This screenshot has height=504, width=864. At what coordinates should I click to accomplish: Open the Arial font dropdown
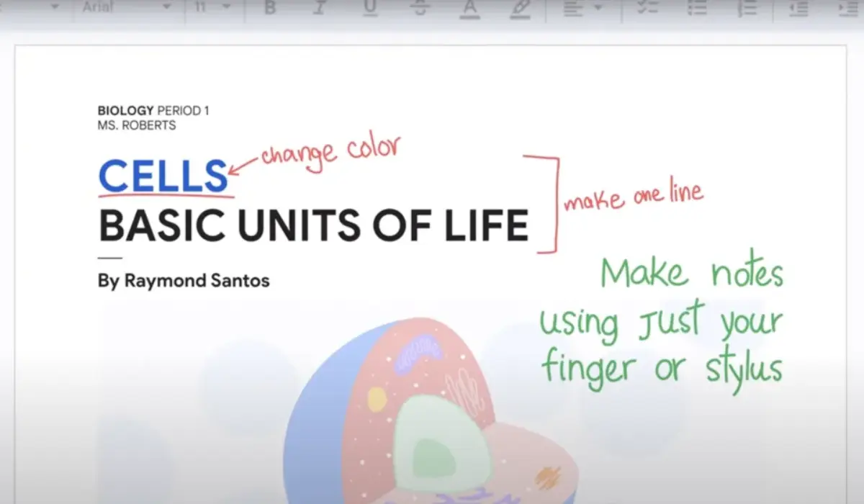pos(126,7)
